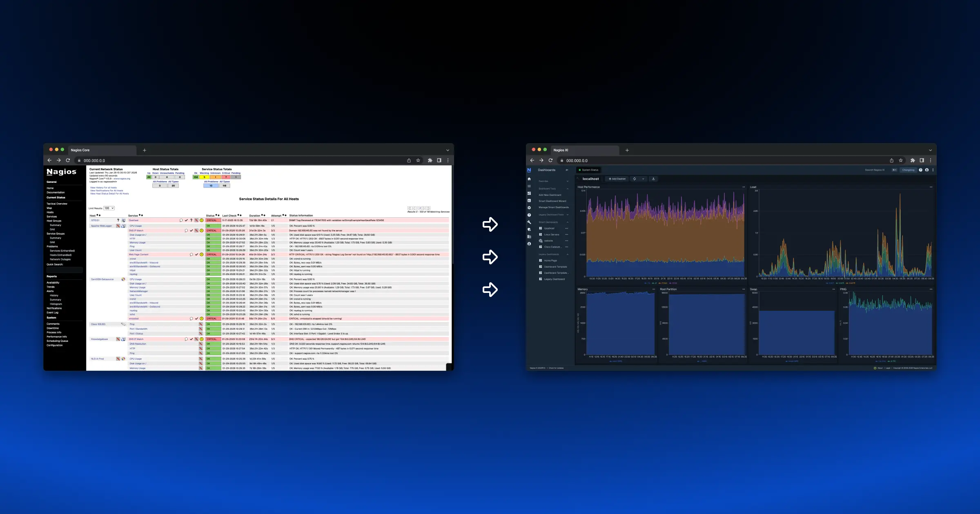Open the reports chart icon in XI sidebar
The height and width of the screenshot is (514, 980).
529,201
